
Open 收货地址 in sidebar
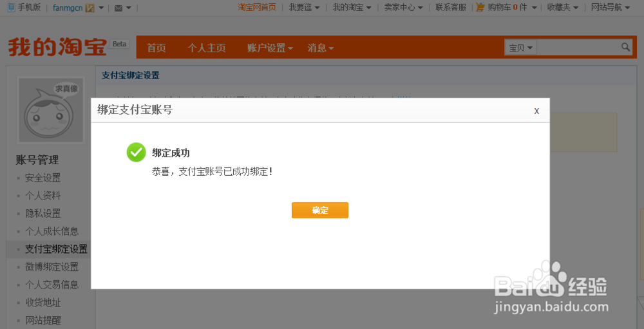point(43,303)
